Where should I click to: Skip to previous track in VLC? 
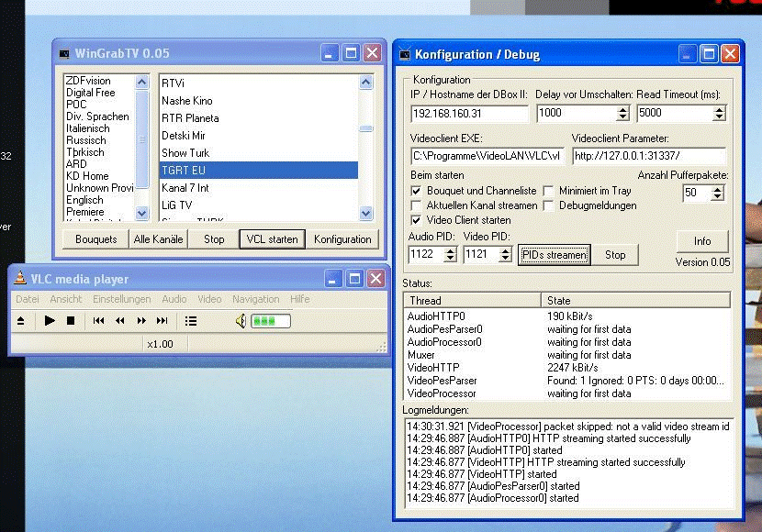tap(98, 321)
